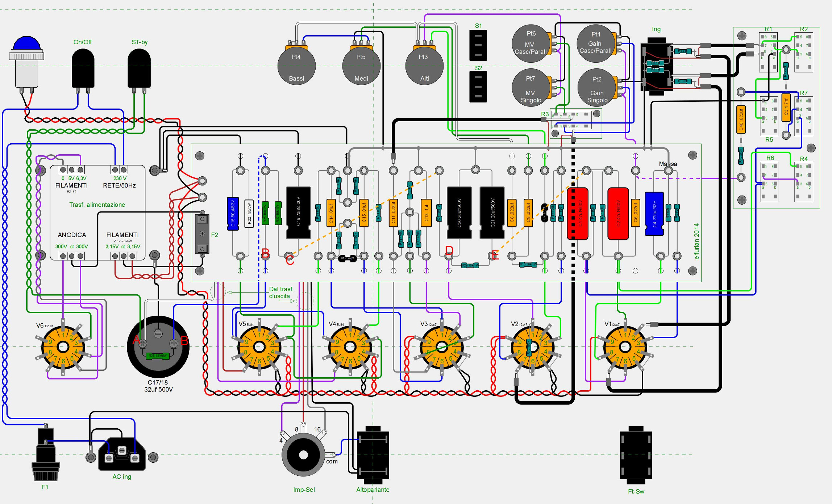Click the ST-by standby switch
Viewport: 832px width, 504px height.
click(139, 69)
